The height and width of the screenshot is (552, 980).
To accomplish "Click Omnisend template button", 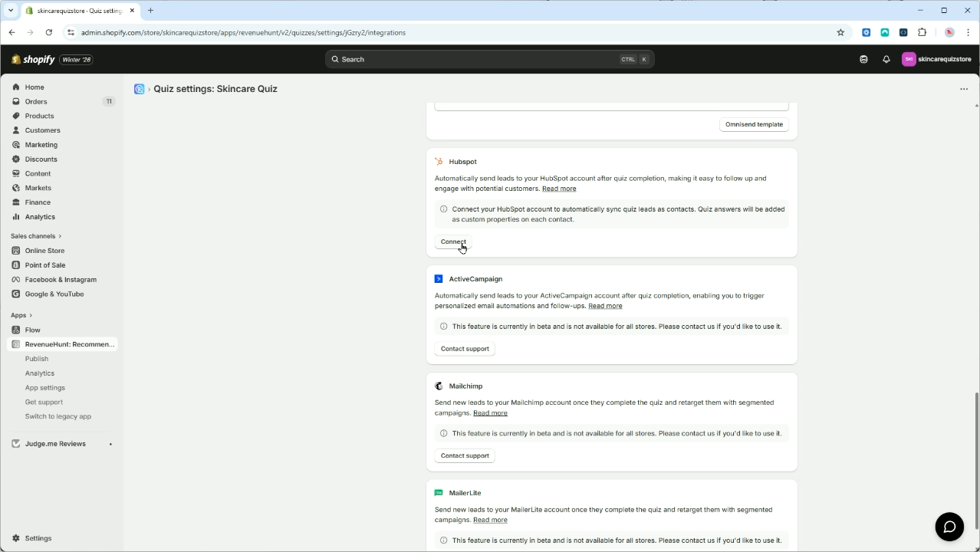I will tap(754, 124).
